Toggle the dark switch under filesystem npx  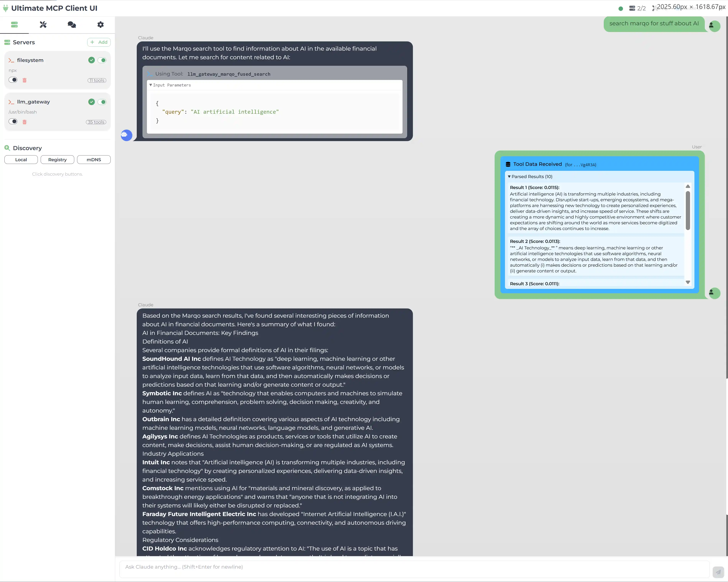pos(13,80)
